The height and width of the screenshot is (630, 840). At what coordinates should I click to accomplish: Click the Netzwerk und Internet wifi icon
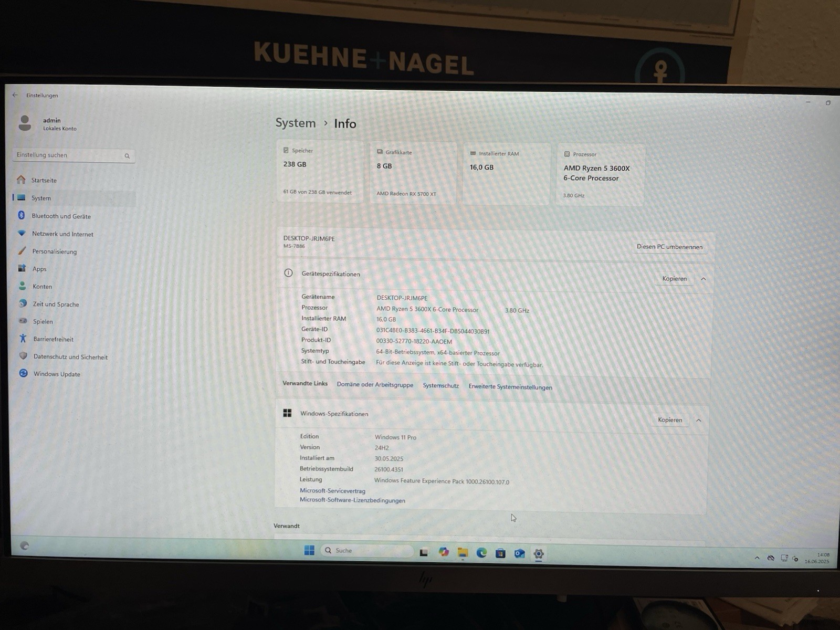tap(22, 233)
